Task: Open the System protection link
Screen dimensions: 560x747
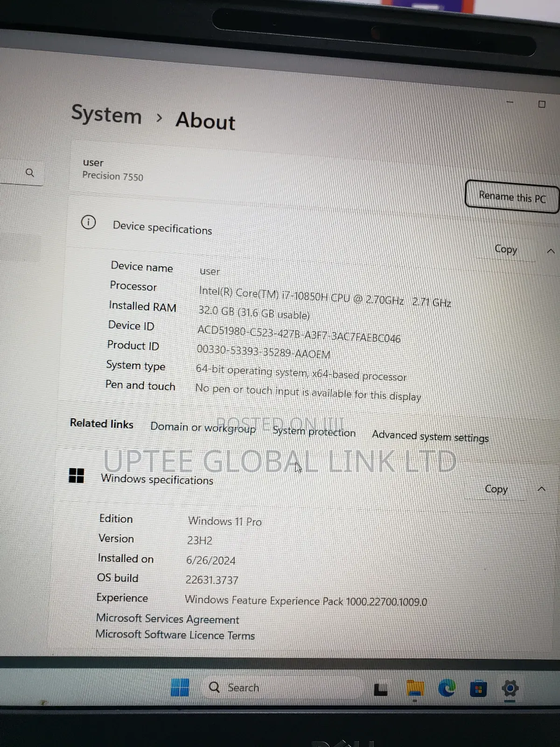Action: (x=314, y=432)
